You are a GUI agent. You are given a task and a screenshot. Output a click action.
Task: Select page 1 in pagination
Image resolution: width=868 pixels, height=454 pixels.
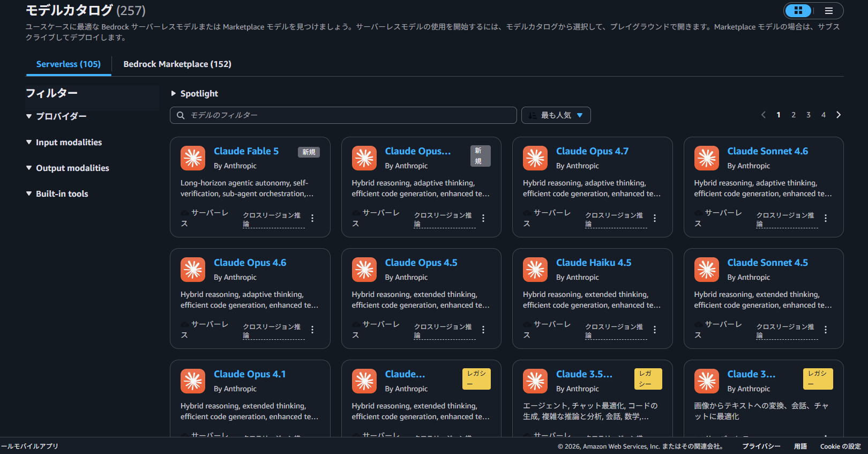[779, 115]
